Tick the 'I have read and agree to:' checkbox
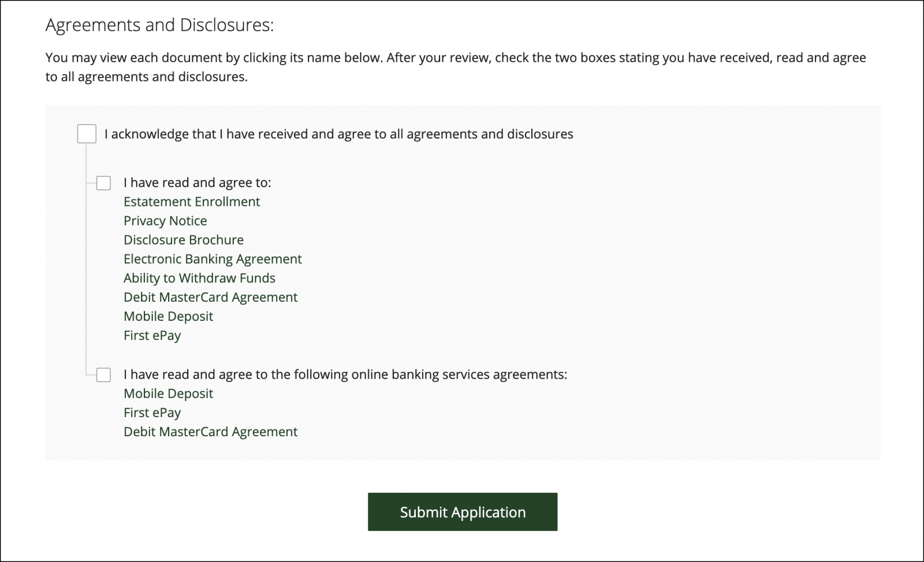 point(103,183)
